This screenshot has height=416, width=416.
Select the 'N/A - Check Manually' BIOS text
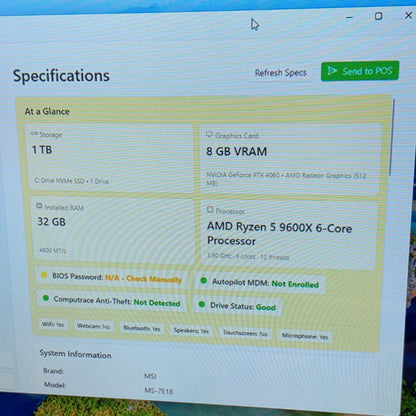(143, 279)
